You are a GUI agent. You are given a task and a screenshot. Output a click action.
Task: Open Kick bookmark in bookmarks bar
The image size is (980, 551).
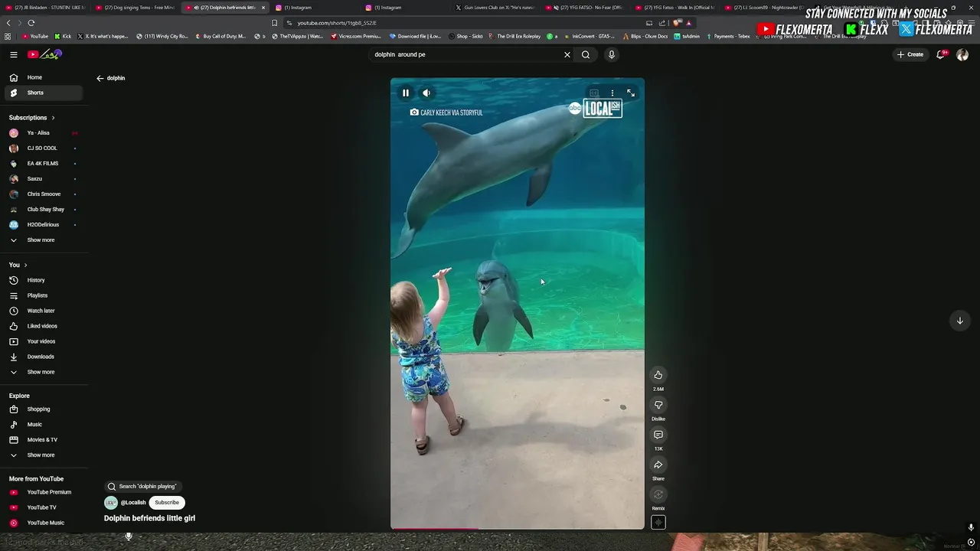coord(63,36)
